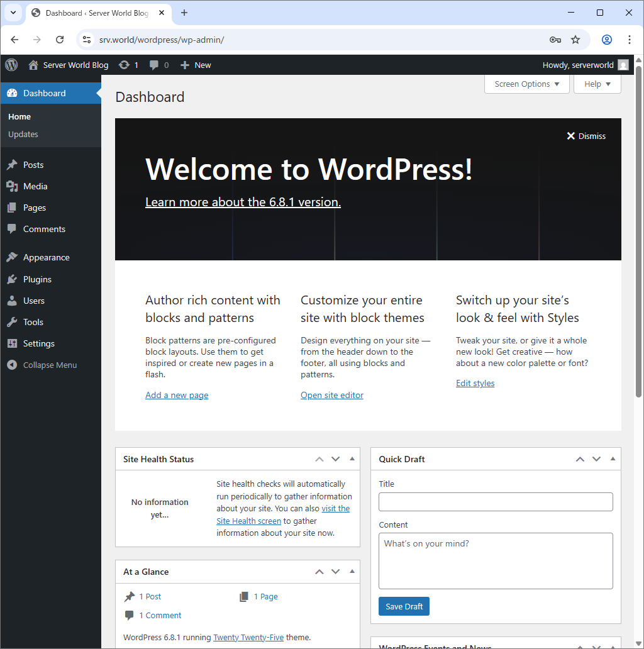Image resolution: width=644 pixels, height=649 pixels.
Task: View site information icon in address bar
Action: [x=87, y=40]
